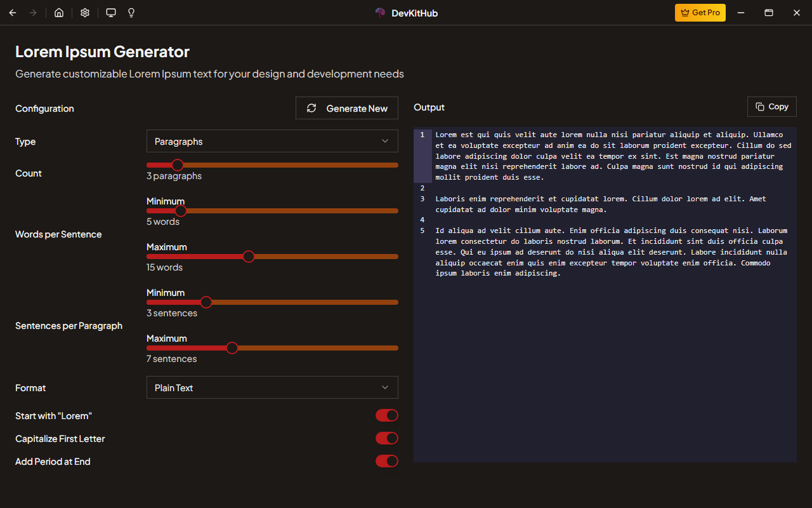Select line number 5 in the output
This screenshot has height=508, width=812.
coord(422,231)
